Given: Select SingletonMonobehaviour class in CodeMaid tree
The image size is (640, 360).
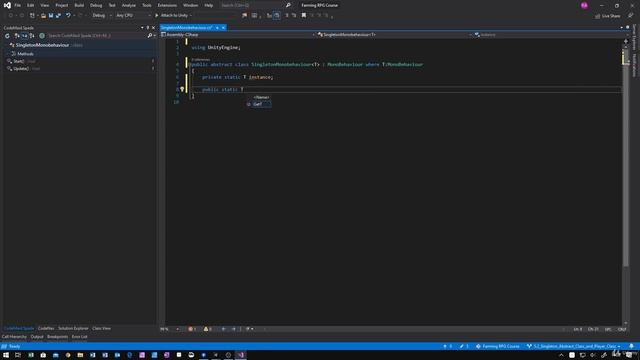Looking at the screenshot, I should point(42,45).
